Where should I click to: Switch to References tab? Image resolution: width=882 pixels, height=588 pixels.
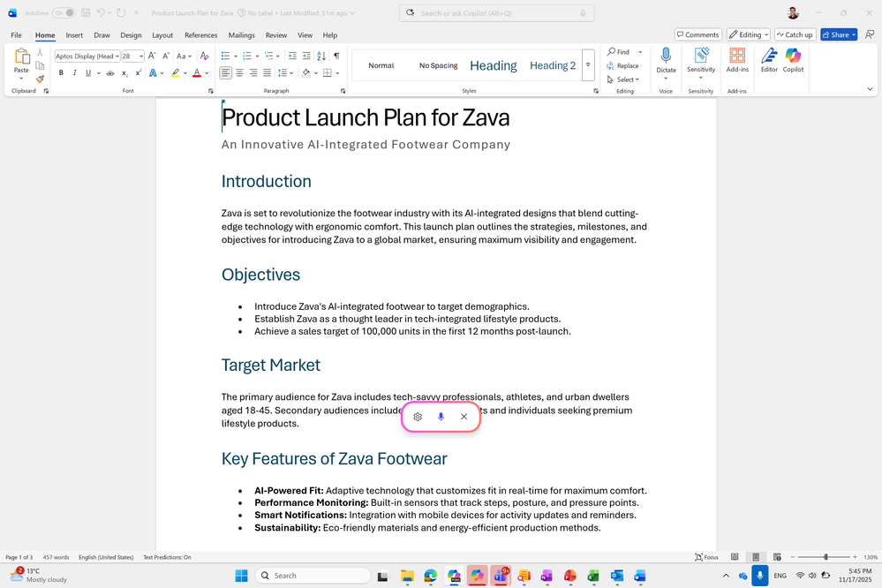[200, 35]
